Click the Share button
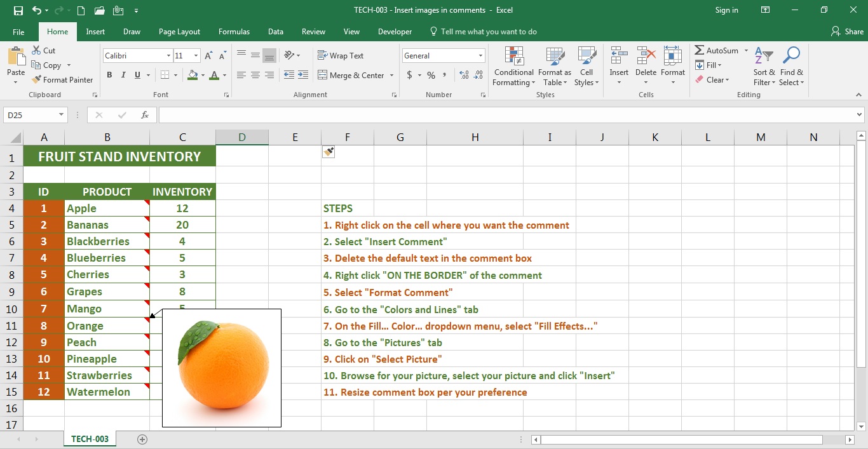 click(848, 32)
